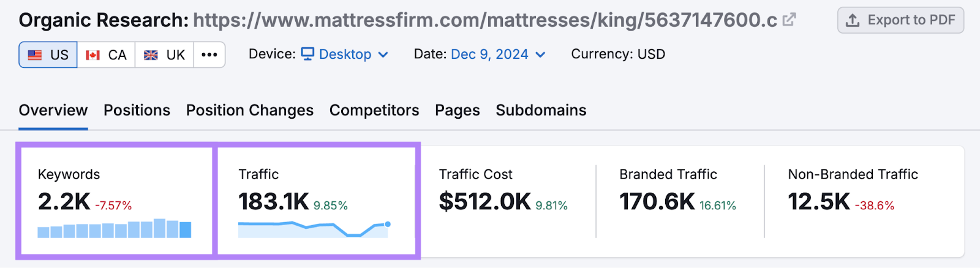This screenshot has height=268, width=980.
Task: Open the Competitors tab
Action: (x=374, y=110)
